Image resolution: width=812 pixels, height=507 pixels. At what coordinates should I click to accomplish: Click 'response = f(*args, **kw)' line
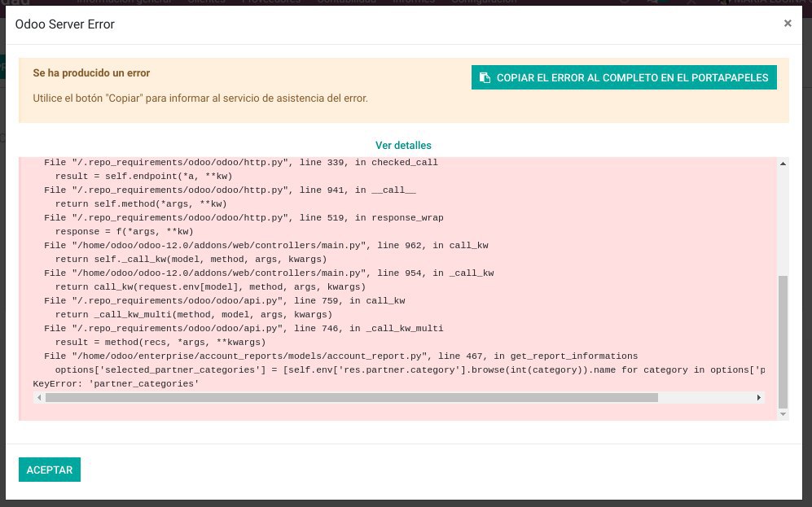(125, 232)
